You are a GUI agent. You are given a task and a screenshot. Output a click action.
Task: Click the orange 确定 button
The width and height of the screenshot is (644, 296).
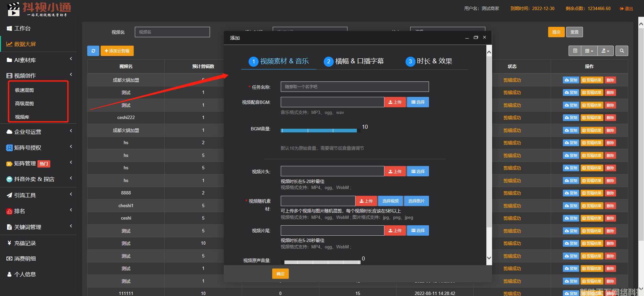coord(280,274)
